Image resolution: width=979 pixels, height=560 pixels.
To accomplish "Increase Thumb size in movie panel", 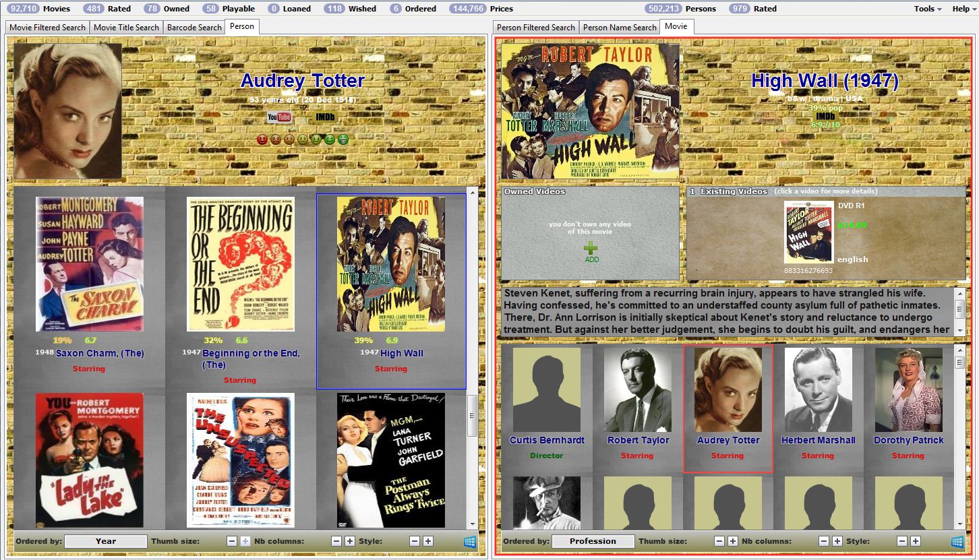I will click(733, 541).
